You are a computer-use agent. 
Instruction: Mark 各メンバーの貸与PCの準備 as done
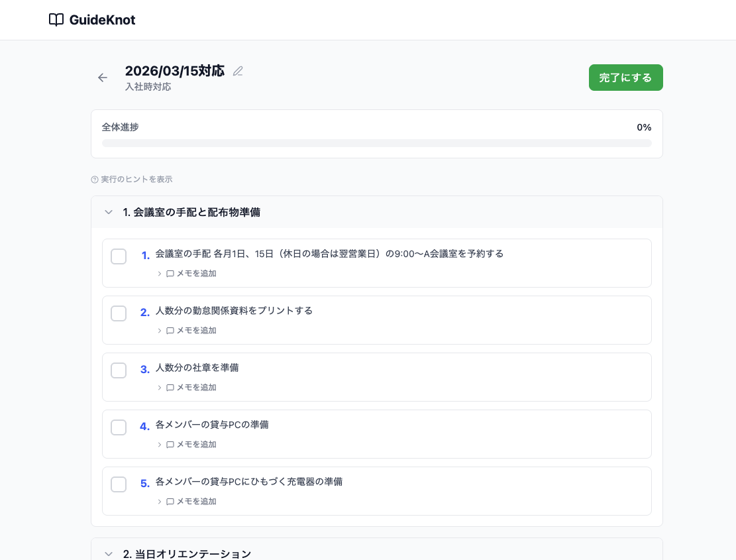(x=119, y=427)
